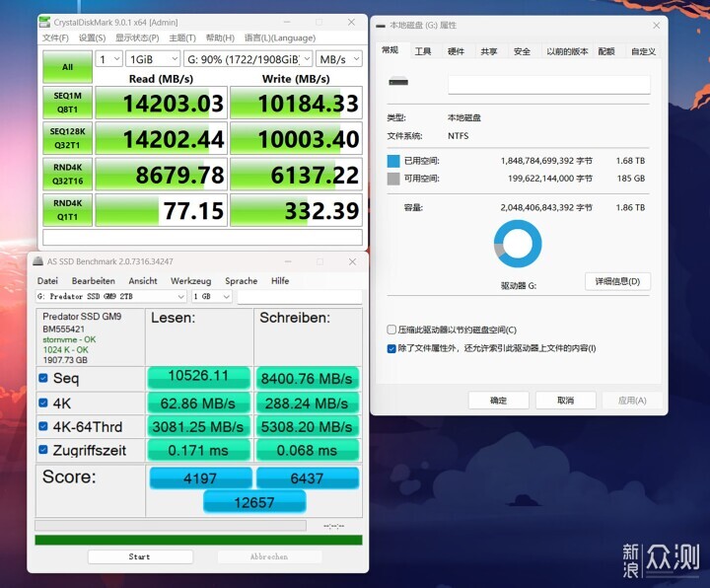
Task: Open the Hilfe menu in AS SSD
Action: point(280,281)
